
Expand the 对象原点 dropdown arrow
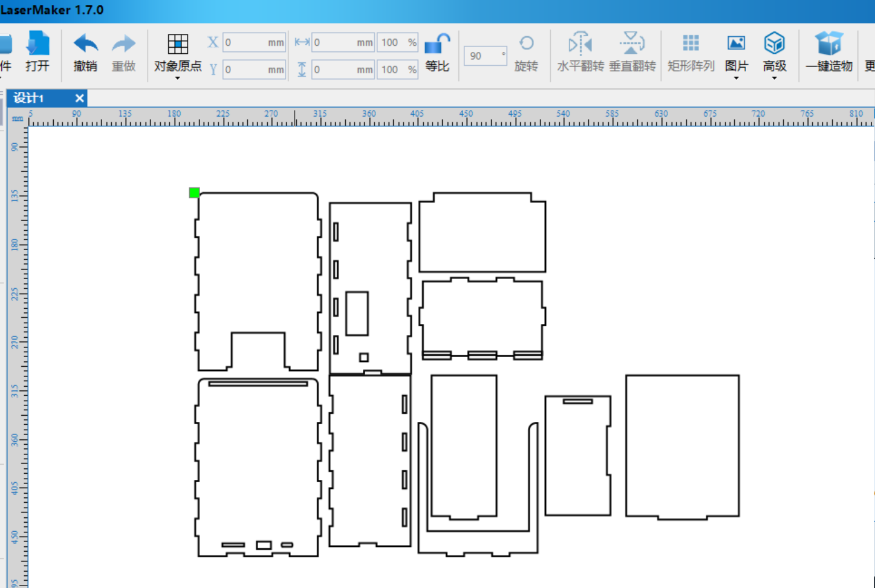pos(178,78)
